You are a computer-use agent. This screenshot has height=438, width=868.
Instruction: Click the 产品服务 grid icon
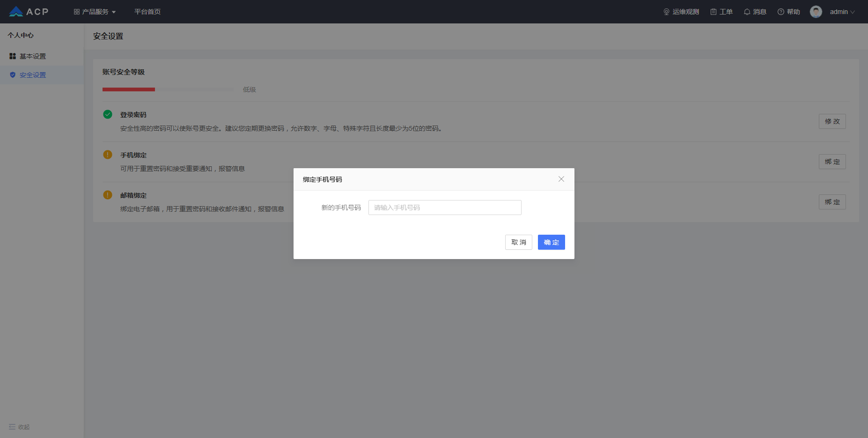click(x=77, y=12)
